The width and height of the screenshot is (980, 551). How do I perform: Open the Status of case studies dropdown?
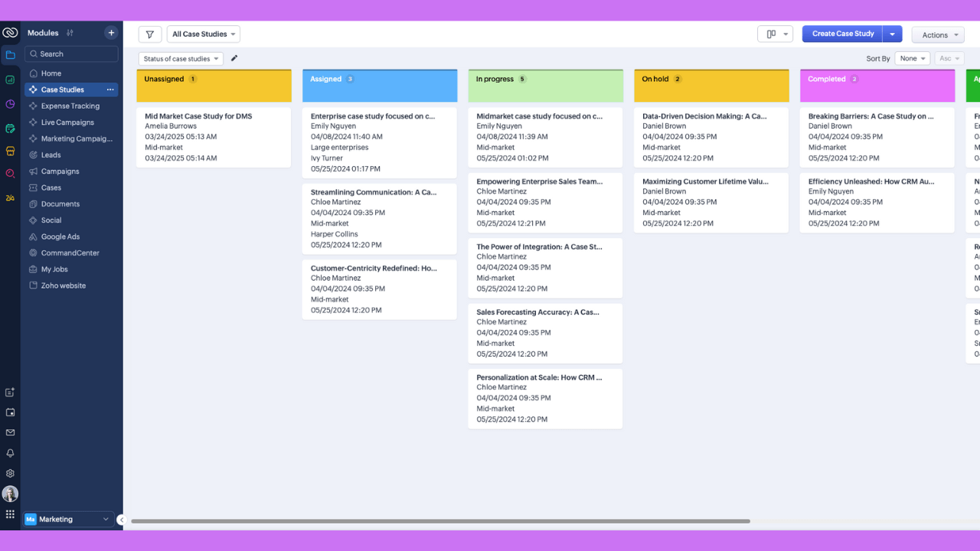[181, 58]
